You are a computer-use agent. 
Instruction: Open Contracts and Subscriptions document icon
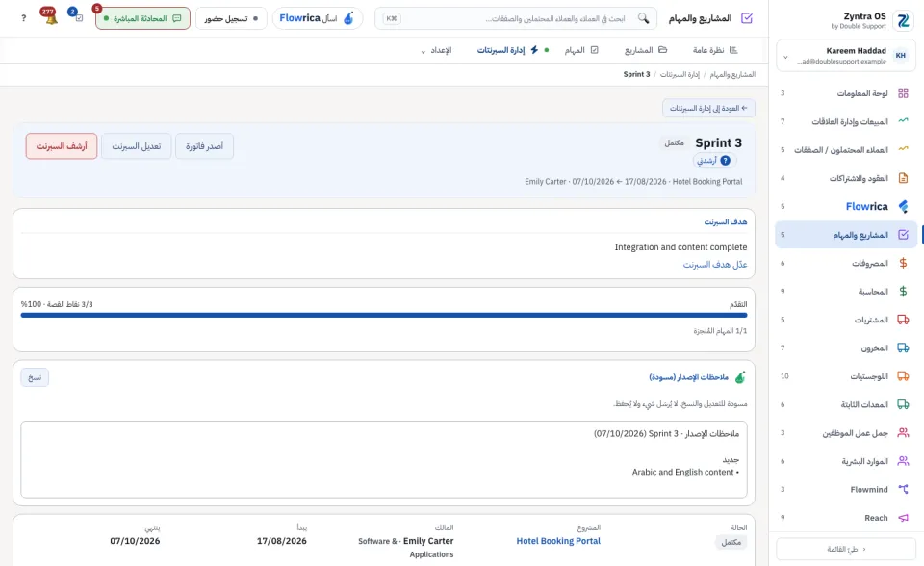(903, 178)
